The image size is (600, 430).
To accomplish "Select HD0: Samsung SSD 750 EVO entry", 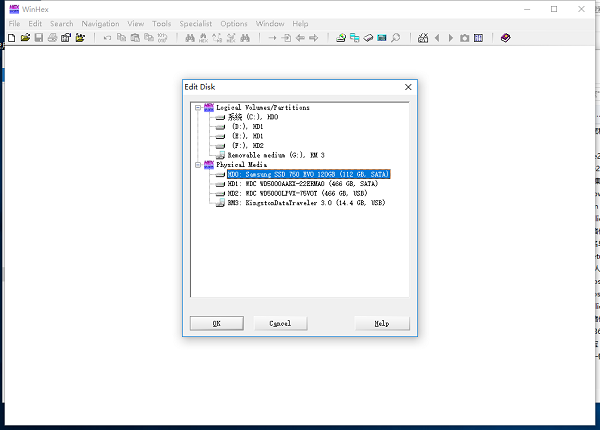I will (308, 174).
